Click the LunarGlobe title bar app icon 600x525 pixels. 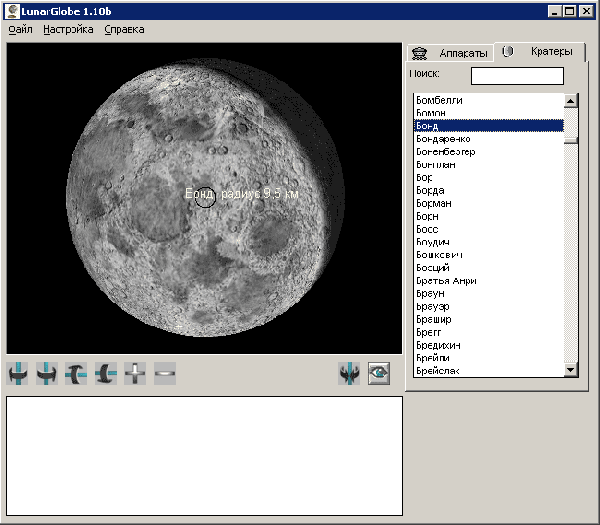tap(12, 10)
